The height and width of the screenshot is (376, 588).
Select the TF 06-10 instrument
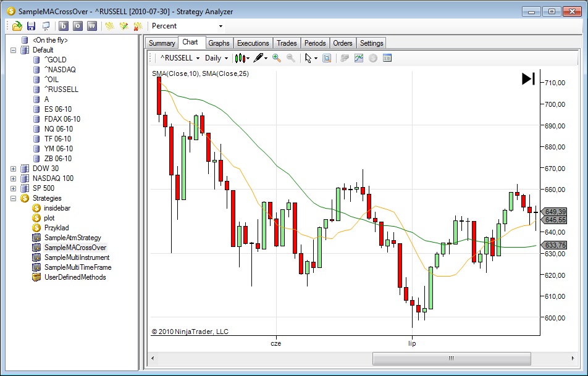(58, 139)
